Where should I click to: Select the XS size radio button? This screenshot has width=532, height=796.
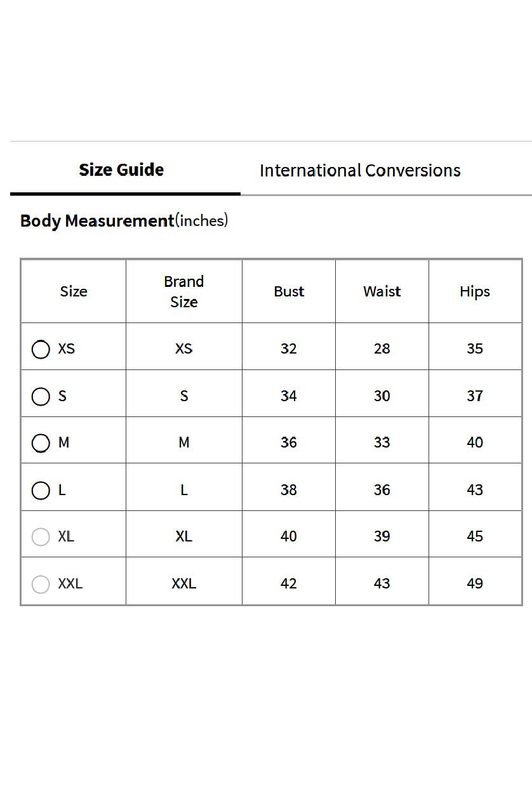tap(41, 349)
